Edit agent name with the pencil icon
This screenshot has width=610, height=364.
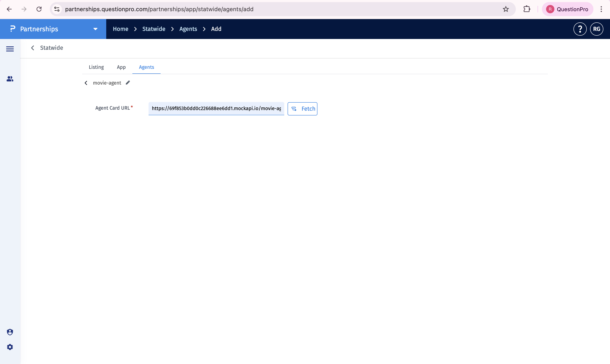pos(128,83)
